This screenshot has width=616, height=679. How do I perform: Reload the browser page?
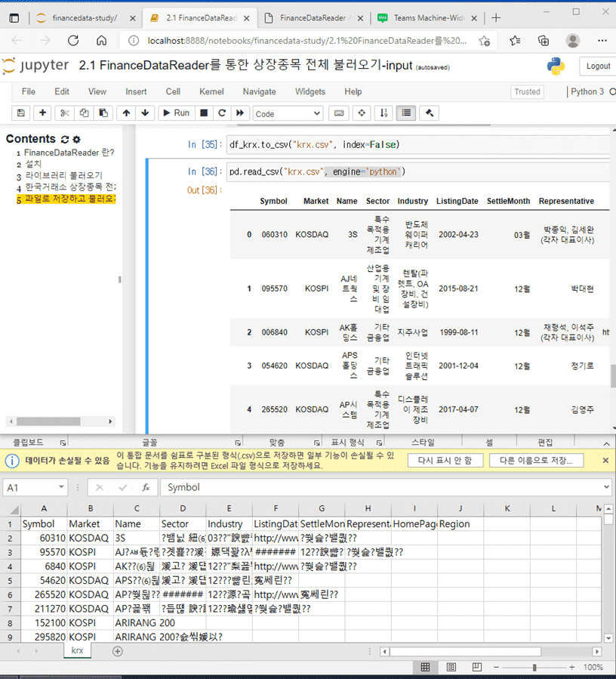point(73,41)
